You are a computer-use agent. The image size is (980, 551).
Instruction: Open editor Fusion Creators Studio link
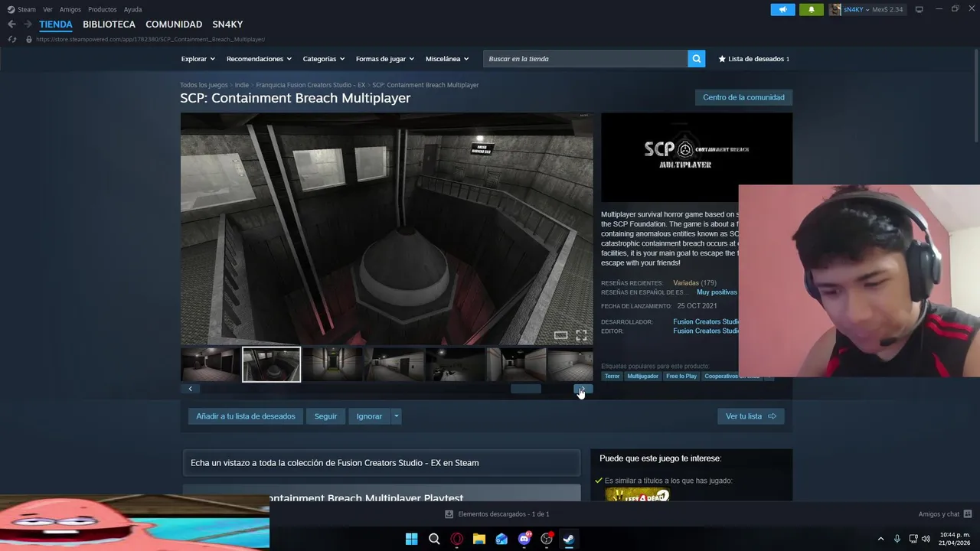click(x=706, y=331)
